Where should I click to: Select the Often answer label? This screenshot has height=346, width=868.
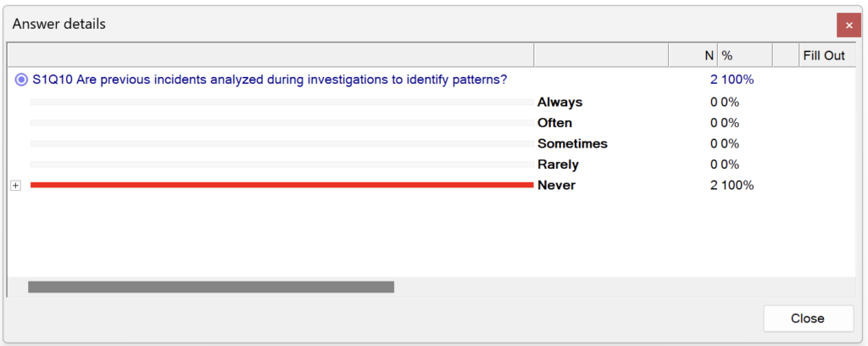point(554,123)
